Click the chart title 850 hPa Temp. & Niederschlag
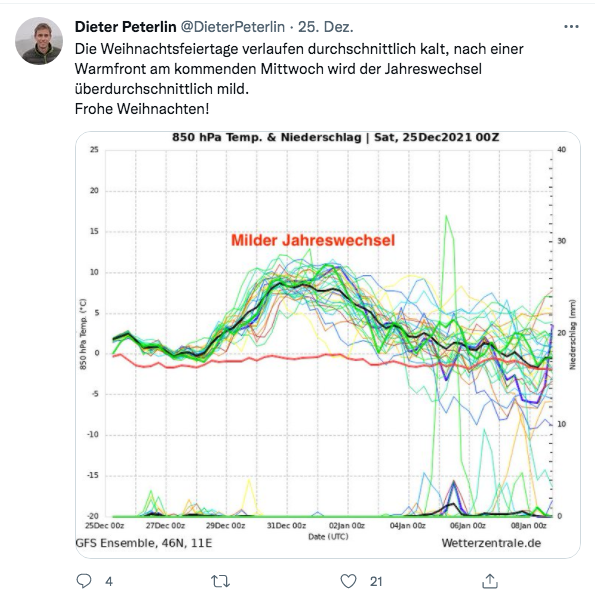 tap(267, 137)
